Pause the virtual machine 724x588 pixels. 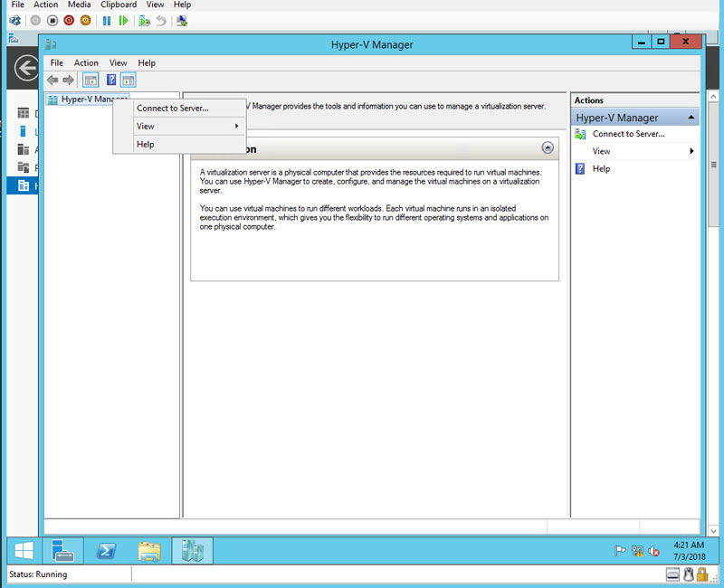[x=107, y=20]
